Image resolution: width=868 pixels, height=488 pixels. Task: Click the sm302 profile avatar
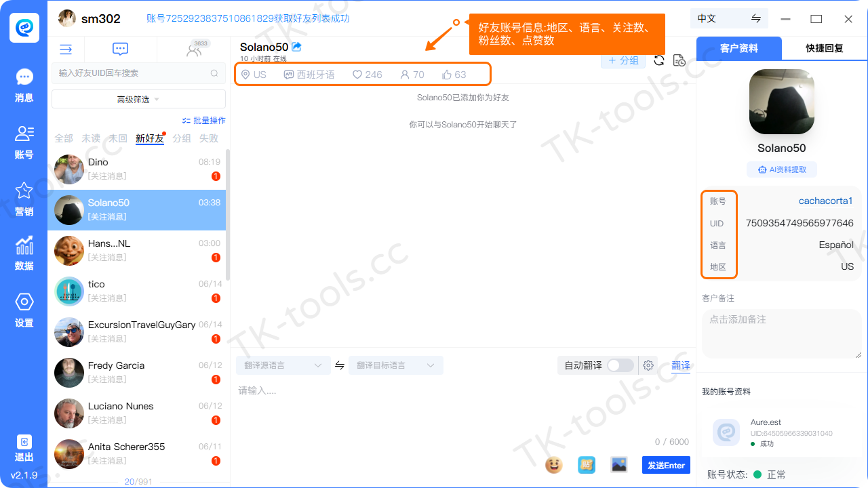pyautogui.click(x=67, y=18)
